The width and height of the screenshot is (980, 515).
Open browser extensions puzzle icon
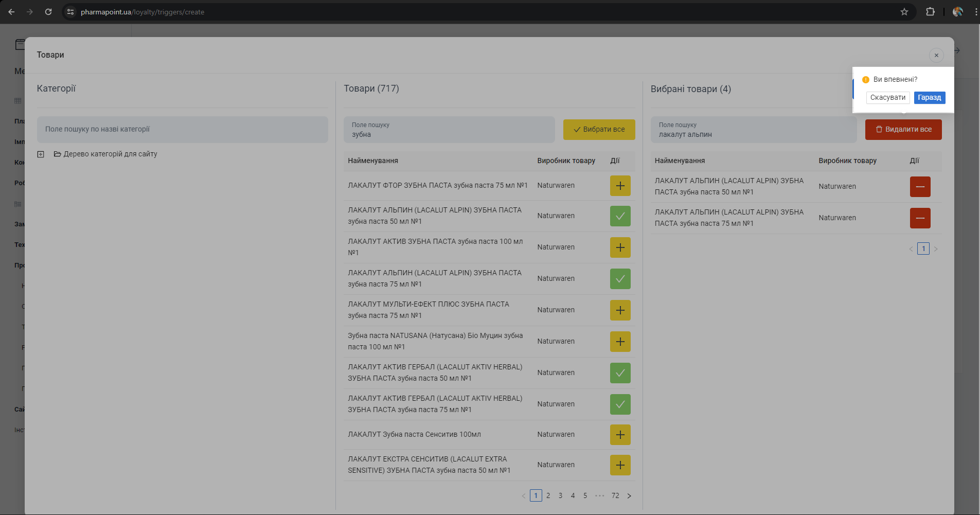coord(930,12)
